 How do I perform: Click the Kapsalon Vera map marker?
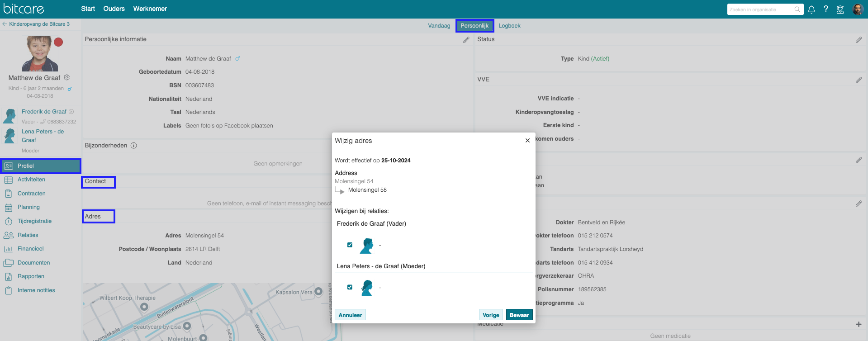click(318, 291)
